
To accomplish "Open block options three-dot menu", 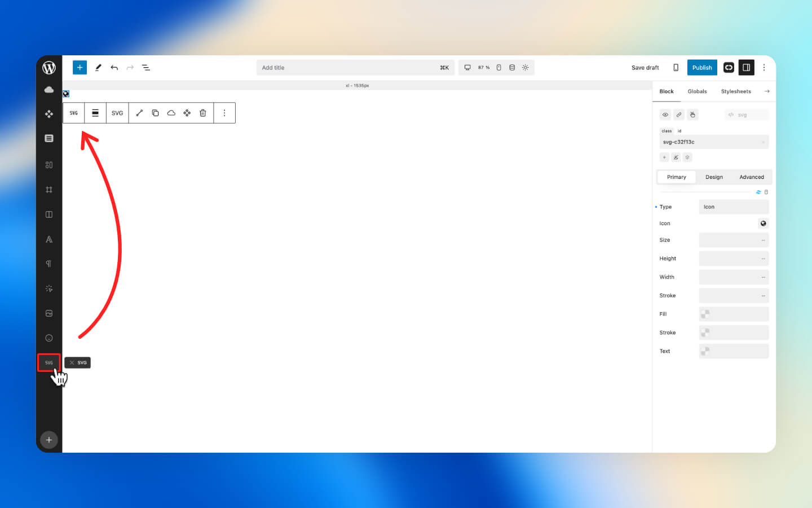I will point(224,113).
